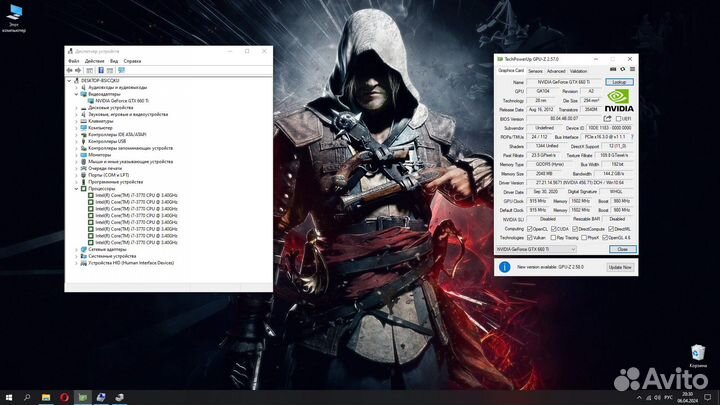Toggle the OpenCL checkbox
Screen dimensions: 720x405
(x=530, y=229)
